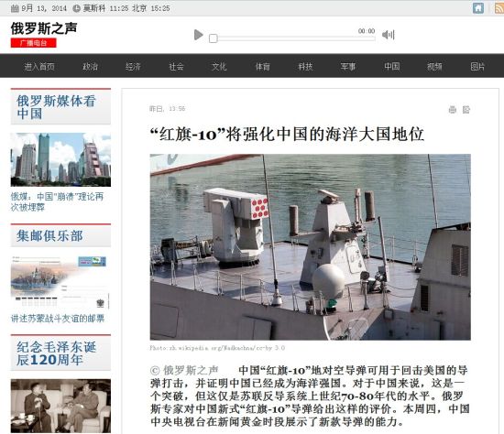Viewport: 504px width, 434px height.
Task: Open the 经济 section
Action: click(x=133, y=67)
